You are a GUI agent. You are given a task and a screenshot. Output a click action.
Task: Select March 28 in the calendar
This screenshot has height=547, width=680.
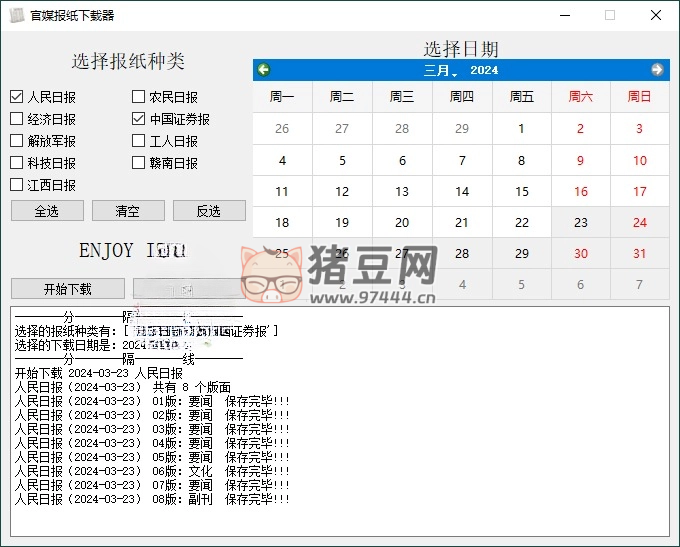462,254
